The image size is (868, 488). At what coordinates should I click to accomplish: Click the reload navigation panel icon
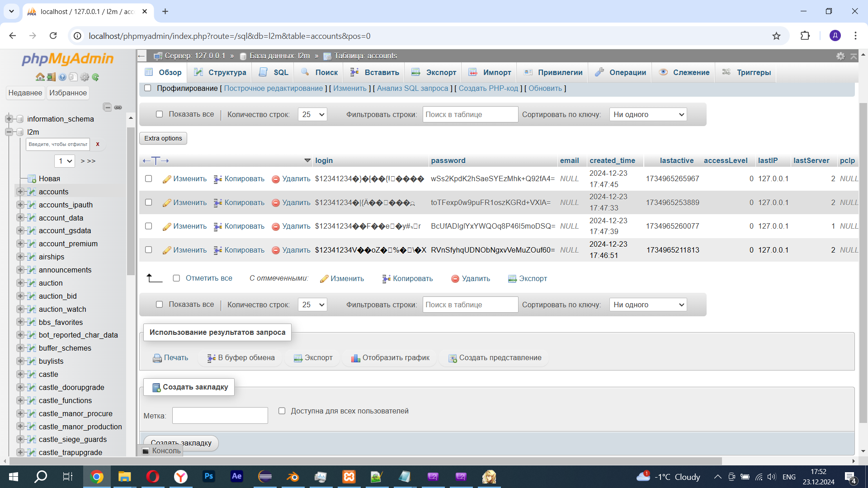(x=95, y=77)
